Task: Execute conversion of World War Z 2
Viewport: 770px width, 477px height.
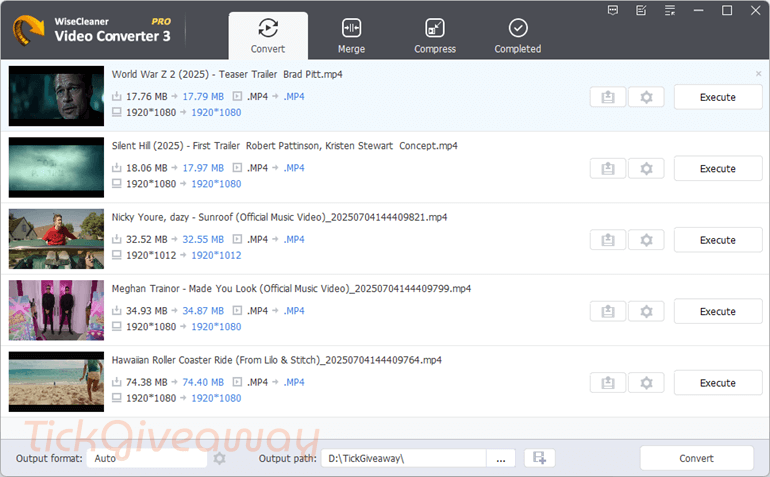Action: [x=717, y=97]
